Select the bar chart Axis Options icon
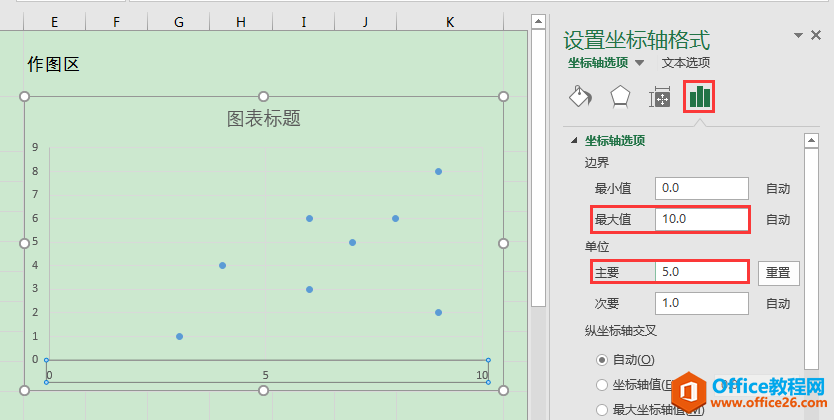This screenshot has width=834, height=420. pyautogui.click(x=700, y=96)
